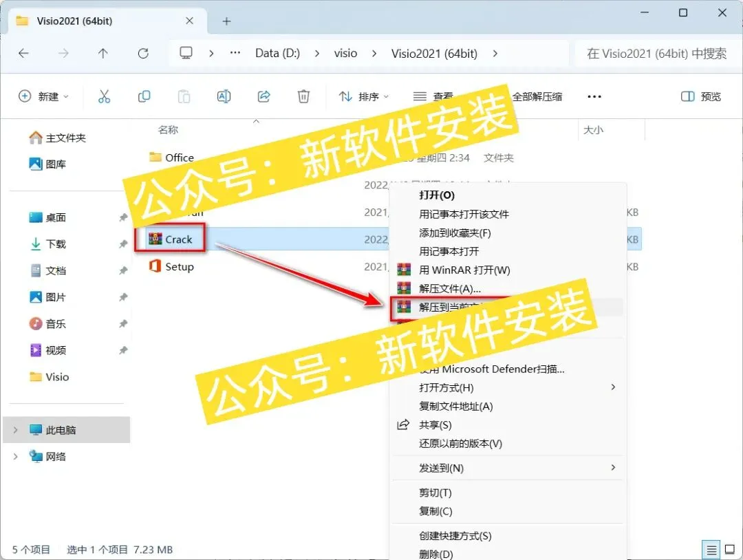The image size is (743, 560).
Task: Refresh the current folder
Action: [x=143, y=53]
